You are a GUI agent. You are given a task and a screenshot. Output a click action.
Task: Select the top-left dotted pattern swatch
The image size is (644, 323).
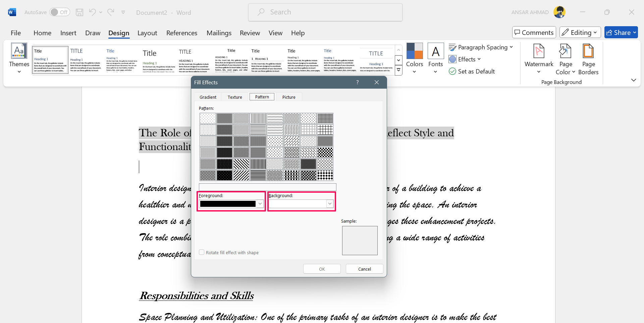point(208,118)
